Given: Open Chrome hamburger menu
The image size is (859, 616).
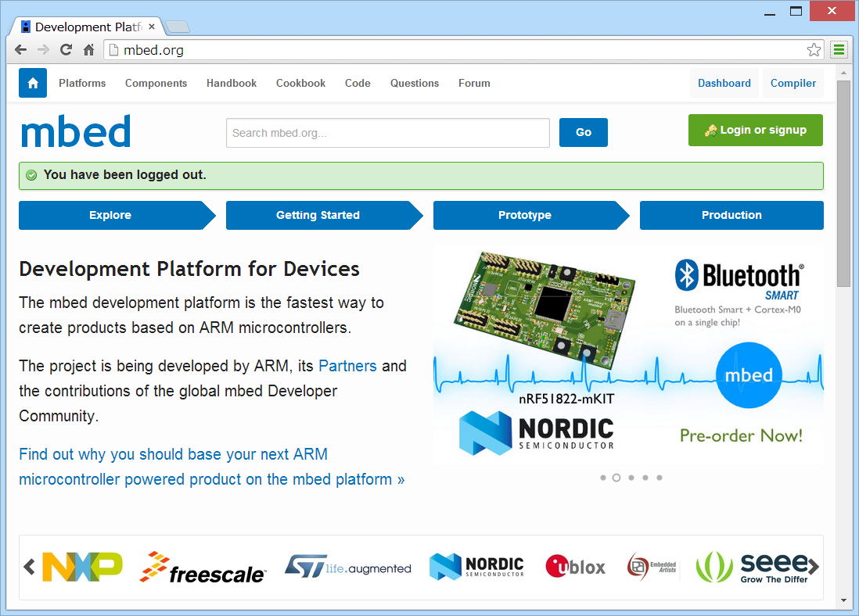Looking at the screenshot, I should point(839,50).
